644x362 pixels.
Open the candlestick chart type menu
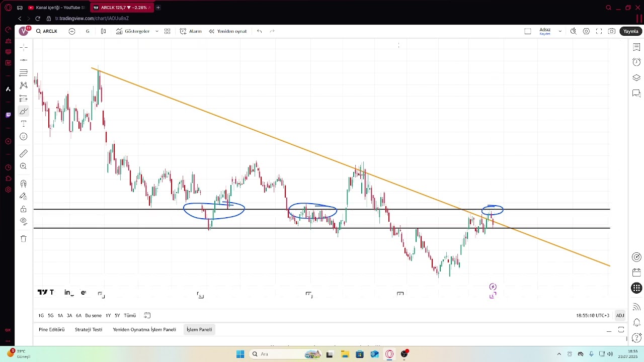click(103, 31)
